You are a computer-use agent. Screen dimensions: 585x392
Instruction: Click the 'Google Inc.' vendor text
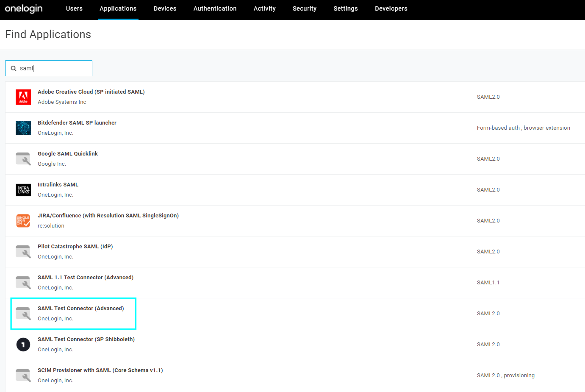[52, 164]
